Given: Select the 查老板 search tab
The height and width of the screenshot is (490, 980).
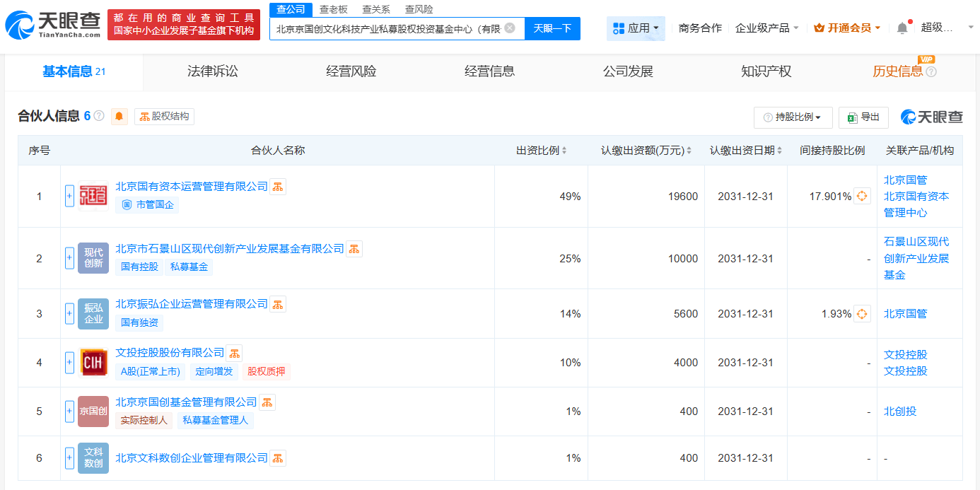Looking at the screenshot, I should click(333, 9).
